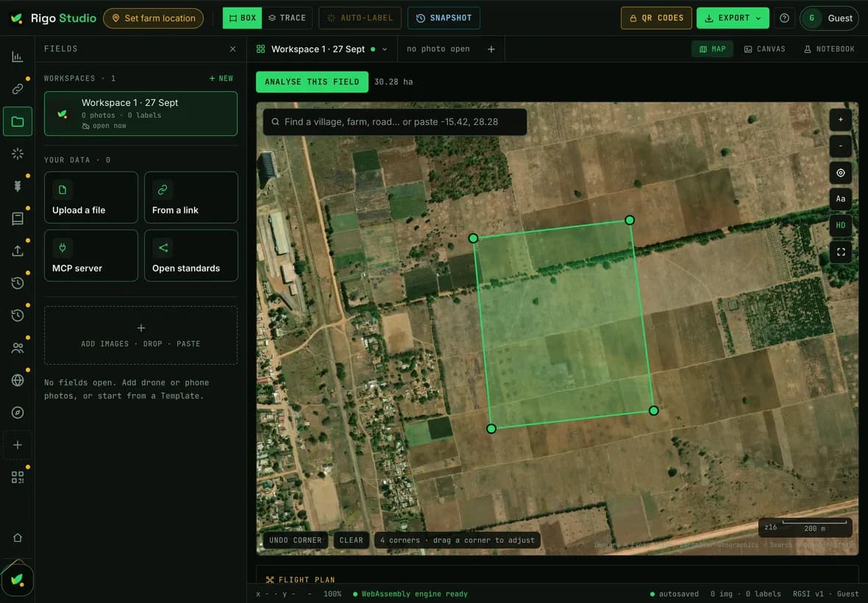Viewport: 868px width, 603px height.
Task: Close the Fields panel
Action: pos(232,49)
